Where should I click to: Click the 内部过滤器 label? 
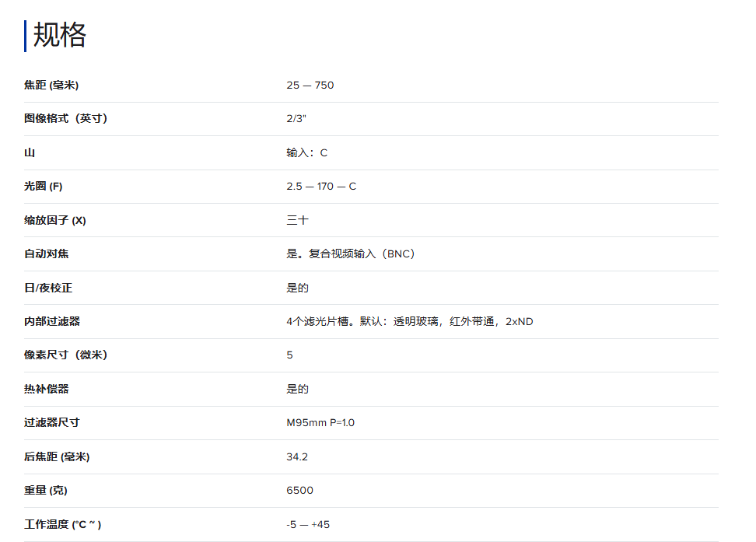52,321
